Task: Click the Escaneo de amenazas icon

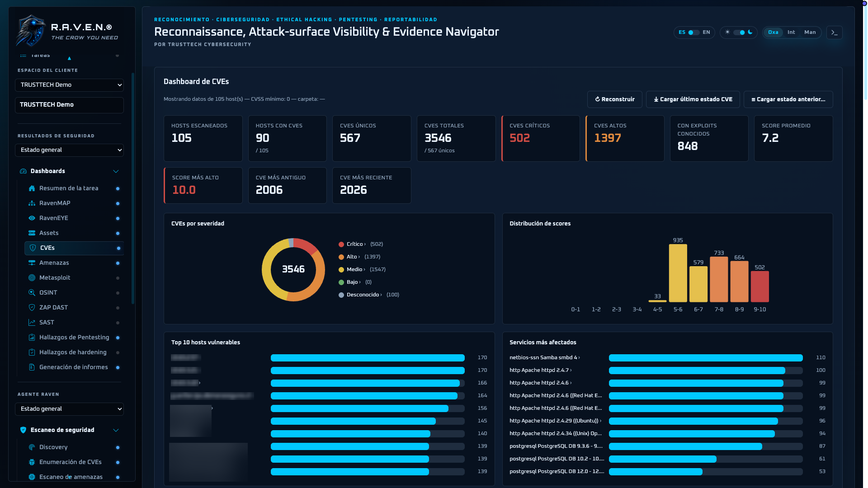Action: pos(32,477)
